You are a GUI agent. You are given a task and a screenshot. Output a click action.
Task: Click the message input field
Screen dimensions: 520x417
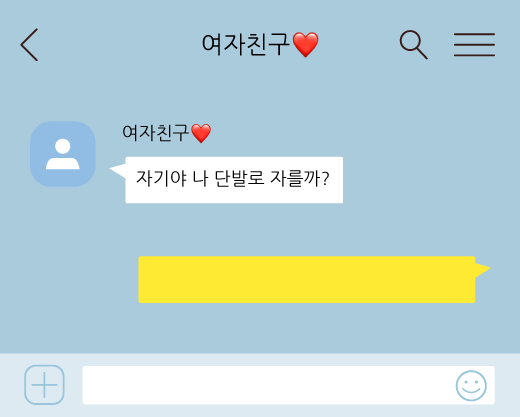pyautogui.click(x=288, y=385)
